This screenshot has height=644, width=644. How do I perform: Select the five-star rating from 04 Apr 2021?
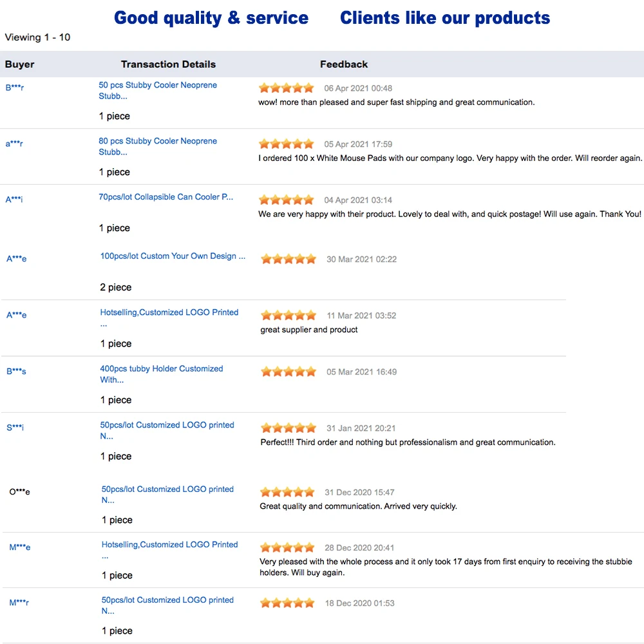pyautogui.click(x=286, y=200)
